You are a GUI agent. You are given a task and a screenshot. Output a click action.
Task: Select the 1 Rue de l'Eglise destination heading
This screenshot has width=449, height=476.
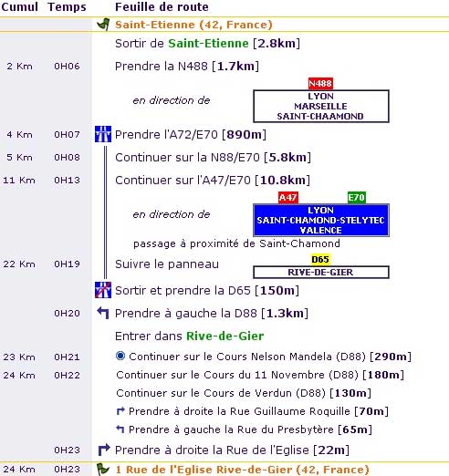(x=242, y=470)
